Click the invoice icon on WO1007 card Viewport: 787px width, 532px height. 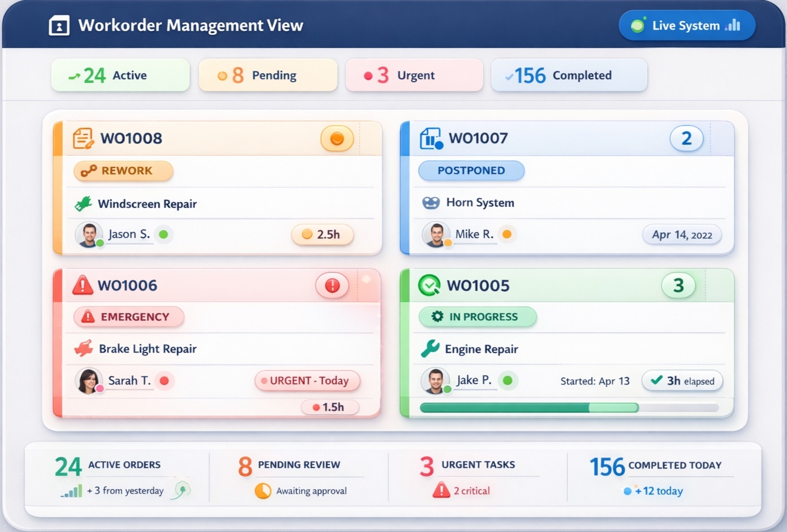tap(432, 138)
